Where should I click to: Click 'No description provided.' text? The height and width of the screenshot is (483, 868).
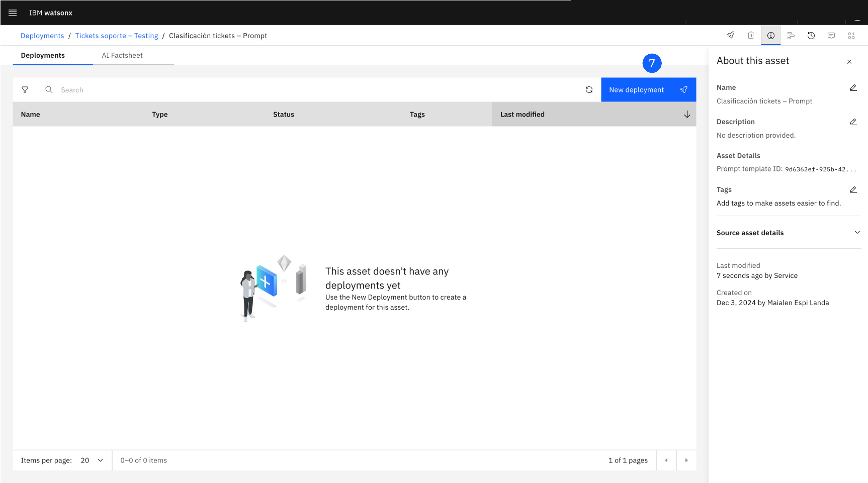click(756, 135)
